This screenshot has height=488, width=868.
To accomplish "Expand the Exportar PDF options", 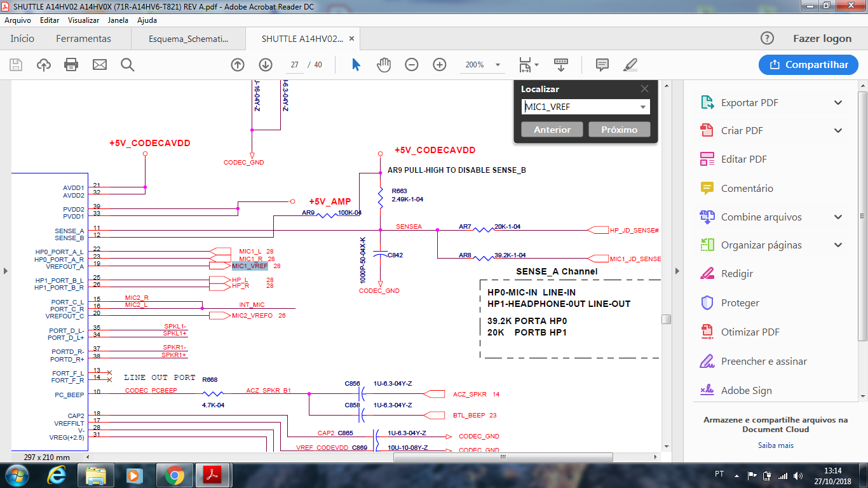I will [x=838, y=103].
